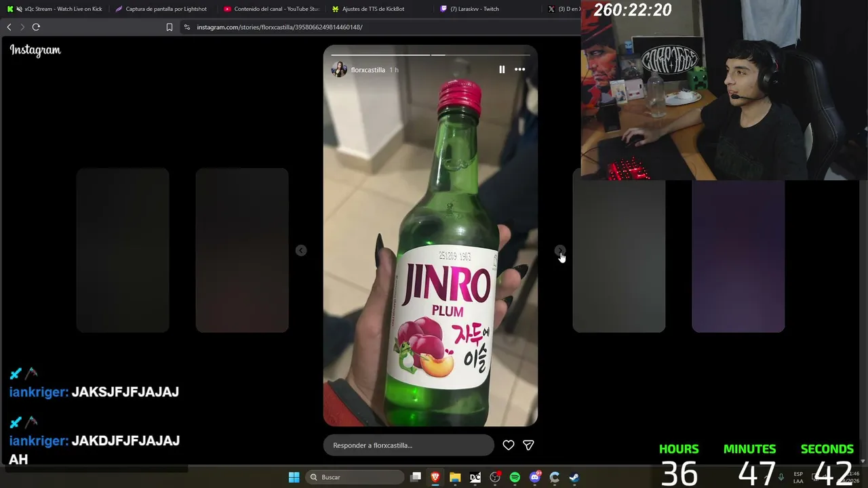Click the story progress bar

point(431,54)
